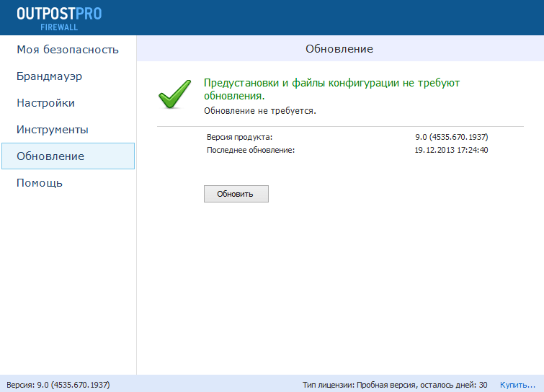Click the Версия продукта: label

click(x=239, y=137)
